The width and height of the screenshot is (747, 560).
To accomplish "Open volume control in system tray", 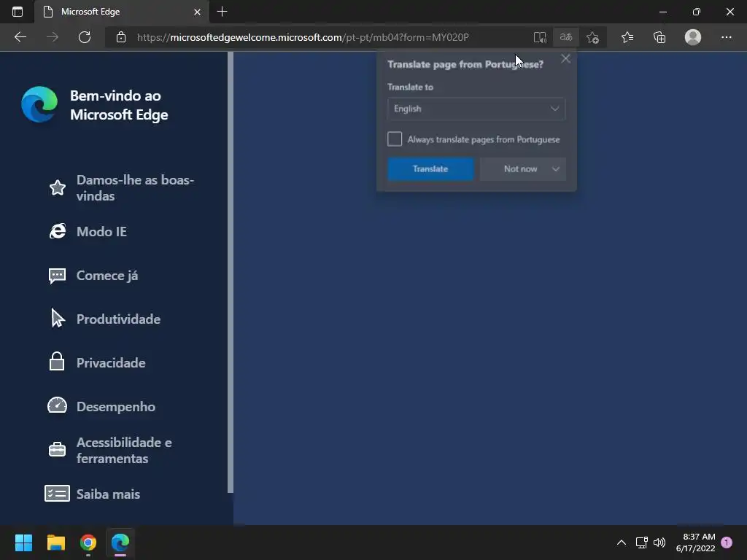I will point(659,542).
